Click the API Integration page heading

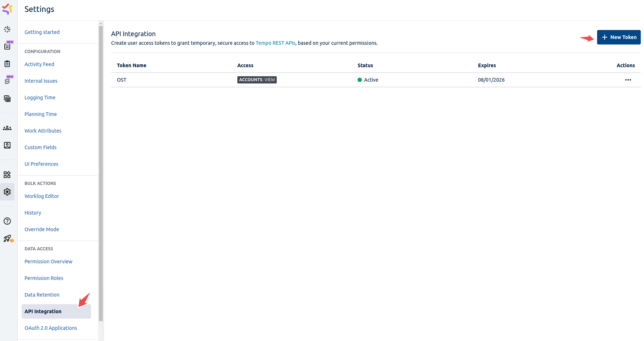pos(133,34)
